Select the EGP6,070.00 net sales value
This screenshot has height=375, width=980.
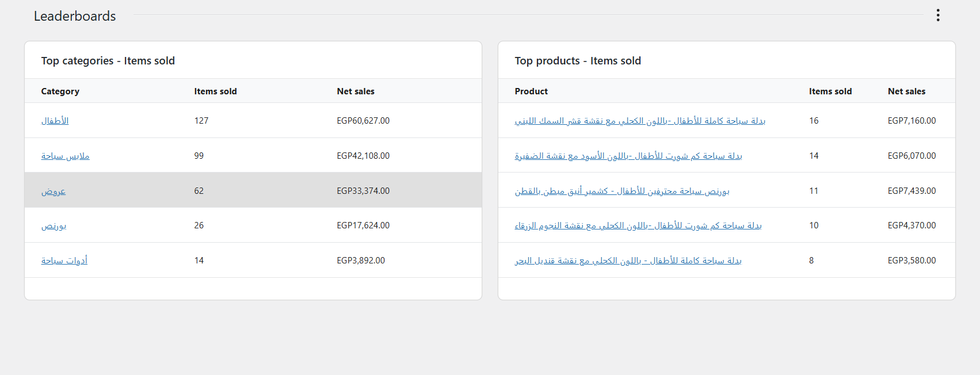click(912, 156)
